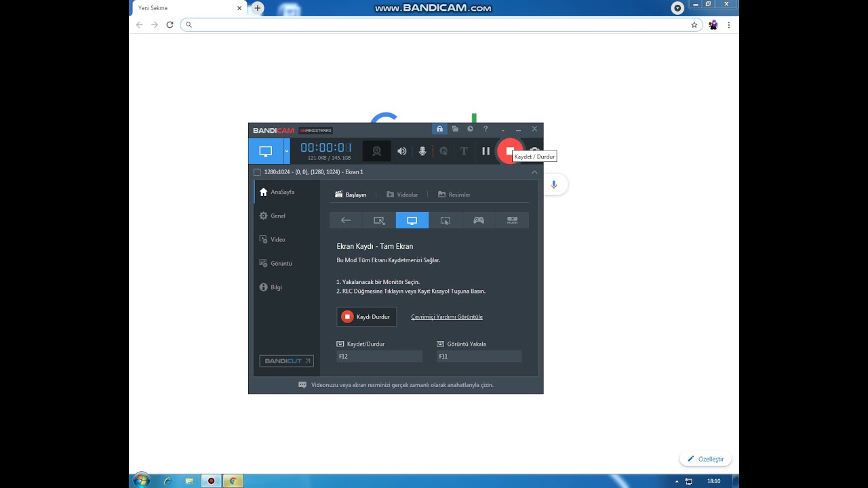
Task: Click the Bandicam lock icon
Action: click(439, 129)
